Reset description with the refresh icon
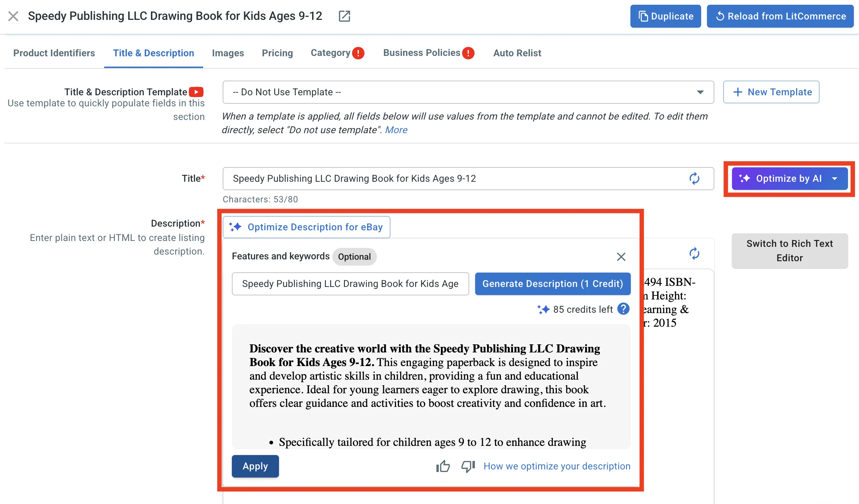The image size is (859, 504). [x=694, y=253]
